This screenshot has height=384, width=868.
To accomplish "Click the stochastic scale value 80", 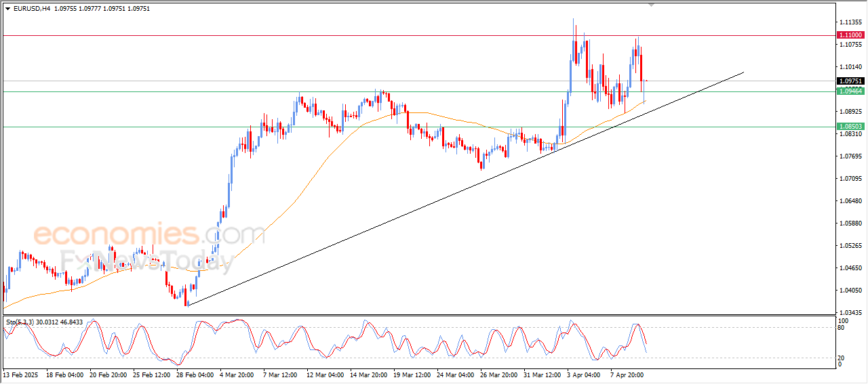I will [842, 328].
